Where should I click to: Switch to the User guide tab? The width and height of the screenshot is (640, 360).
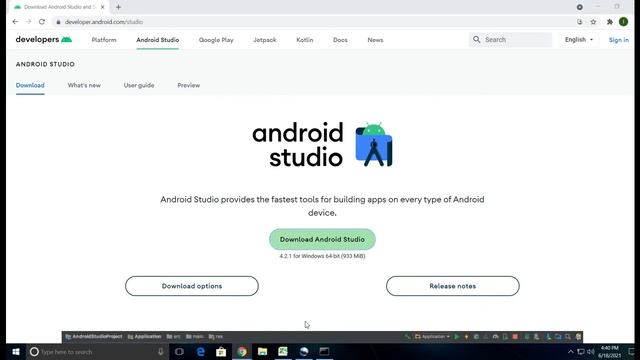pos(139,85)
